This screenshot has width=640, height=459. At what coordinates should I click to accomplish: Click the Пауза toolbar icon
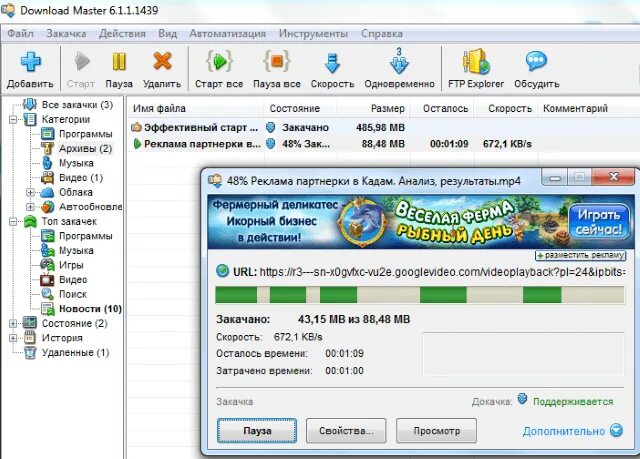pyautogui.click(x=119, y=62)
